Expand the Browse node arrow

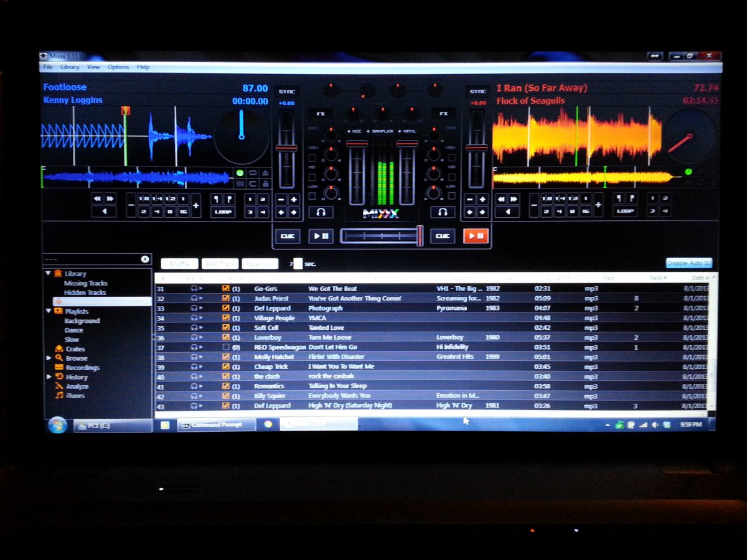point(49,358)
